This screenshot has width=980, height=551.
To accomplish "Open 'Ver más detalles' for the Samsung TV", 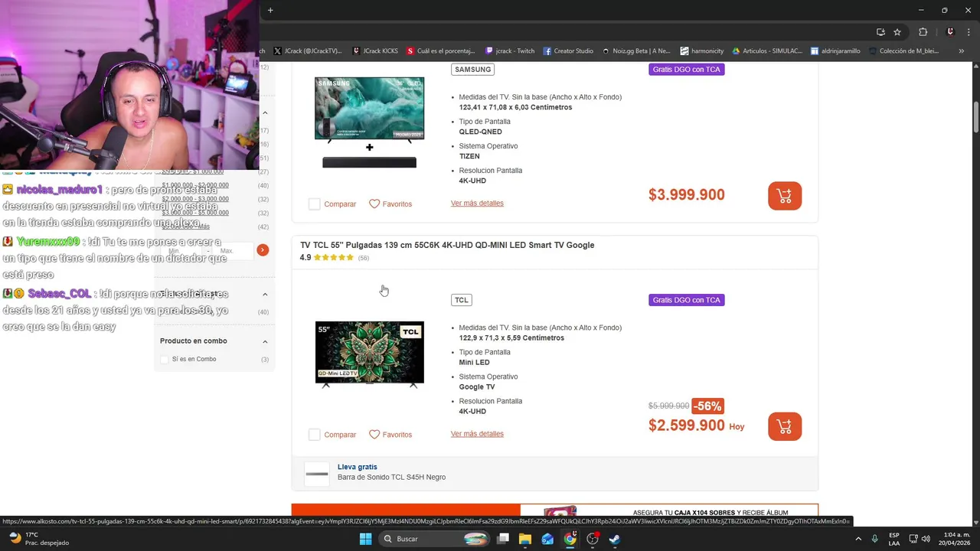I will click(x=477, y=204).
